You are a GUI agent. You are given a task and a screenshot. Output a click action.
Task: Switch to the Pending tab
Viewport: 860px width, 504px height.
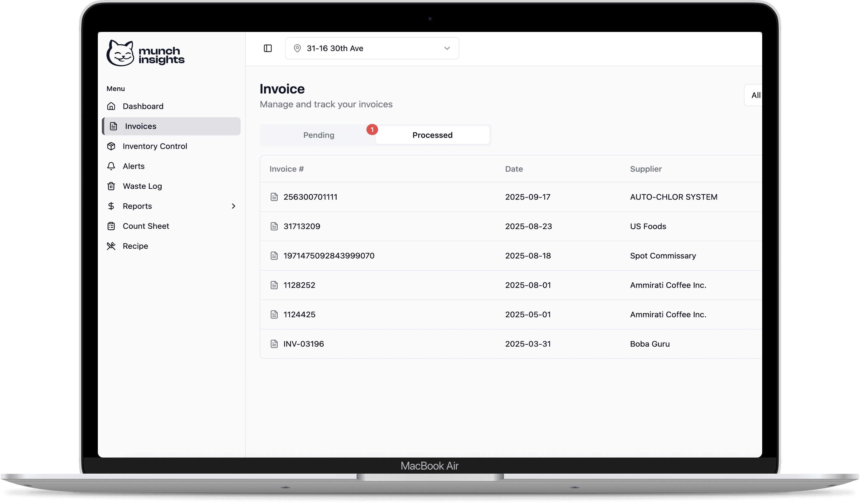318,135
